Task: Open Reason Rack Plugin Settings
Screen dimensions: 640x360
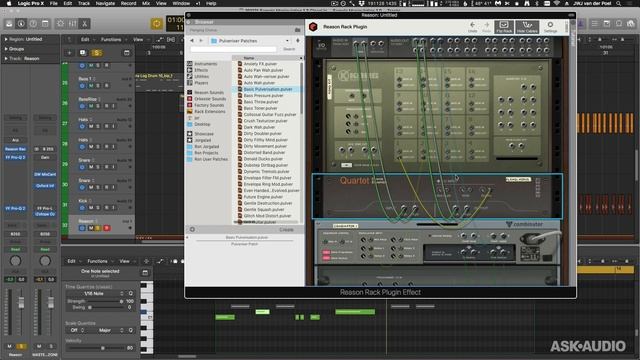Action: [550, 27]
